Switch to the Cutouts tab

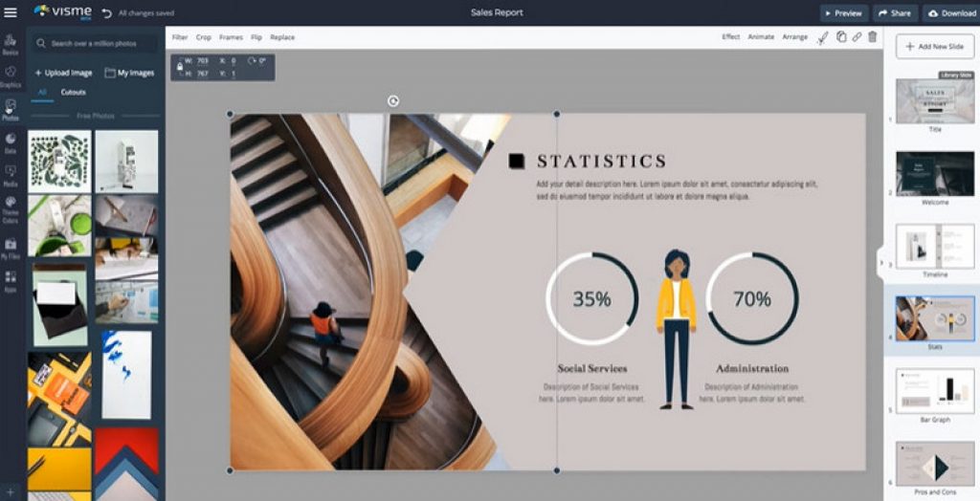pos(73,93)
